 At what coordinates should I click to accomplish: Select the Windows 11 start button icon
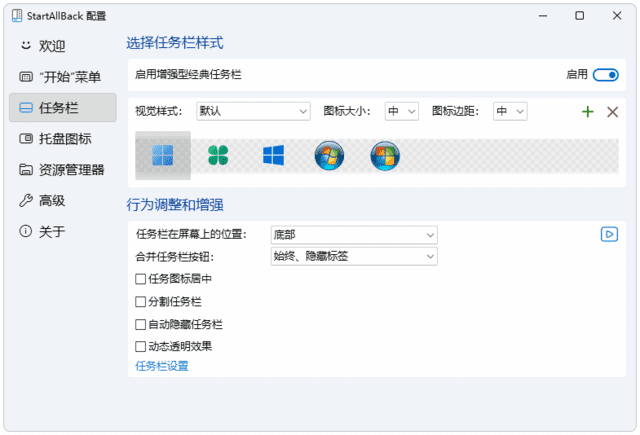162,155
